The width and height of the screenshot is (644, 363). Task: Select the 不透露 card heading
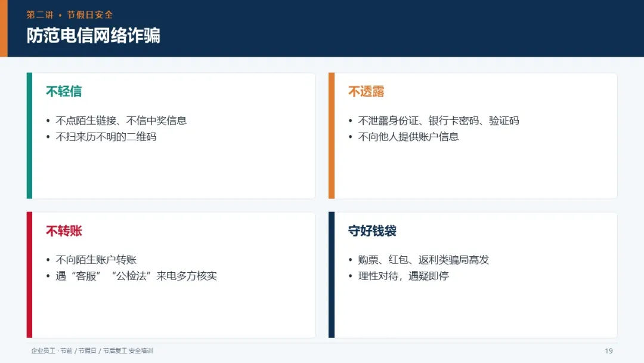[366, 91]
